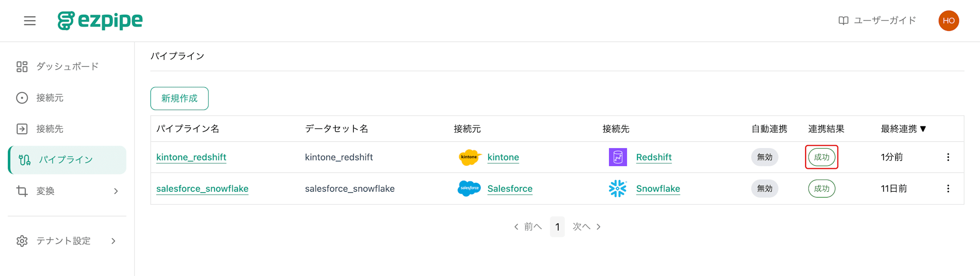Click the Redshift destination icon
Viewport: 980px width, 276px height.
[618, 157]
